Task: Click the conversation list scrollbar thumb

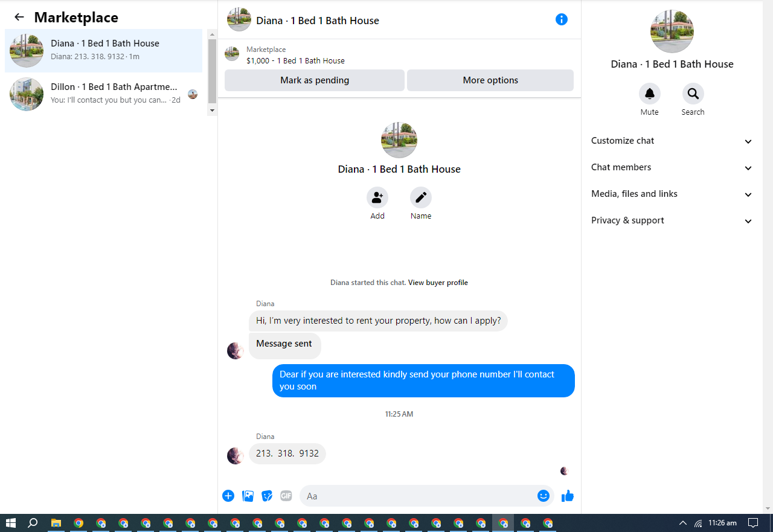Action: pos(212,71)
